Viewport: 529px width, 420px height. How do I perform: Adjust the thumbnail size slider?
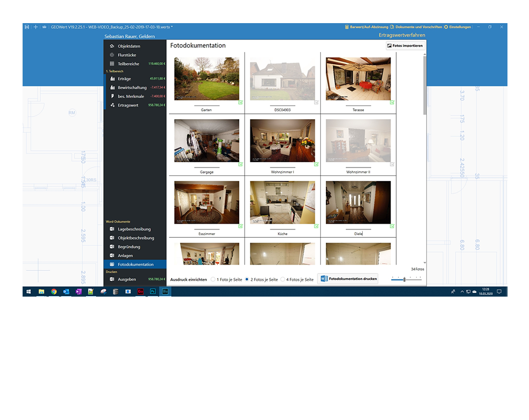click(x=404, y=280)
